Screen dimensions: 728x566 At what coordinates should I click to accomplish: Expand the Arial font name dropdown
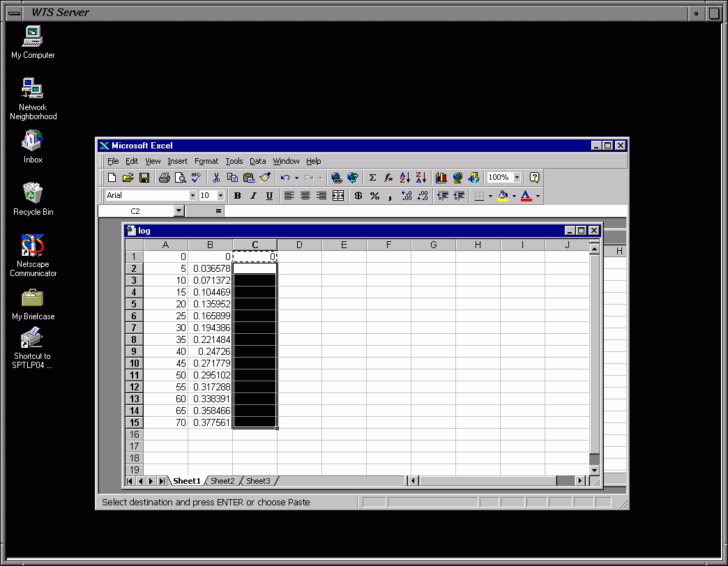(192, 196)
